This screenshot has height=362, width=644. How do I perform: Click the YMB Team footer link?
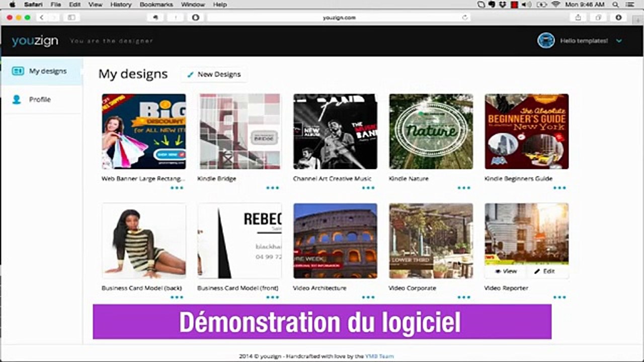(x=379, y=356)
